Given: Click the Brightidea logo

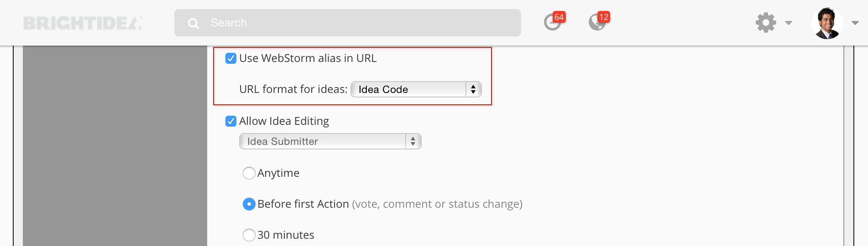Looking at the screenshot, I should pyautogui.click(x=83, y=23).
